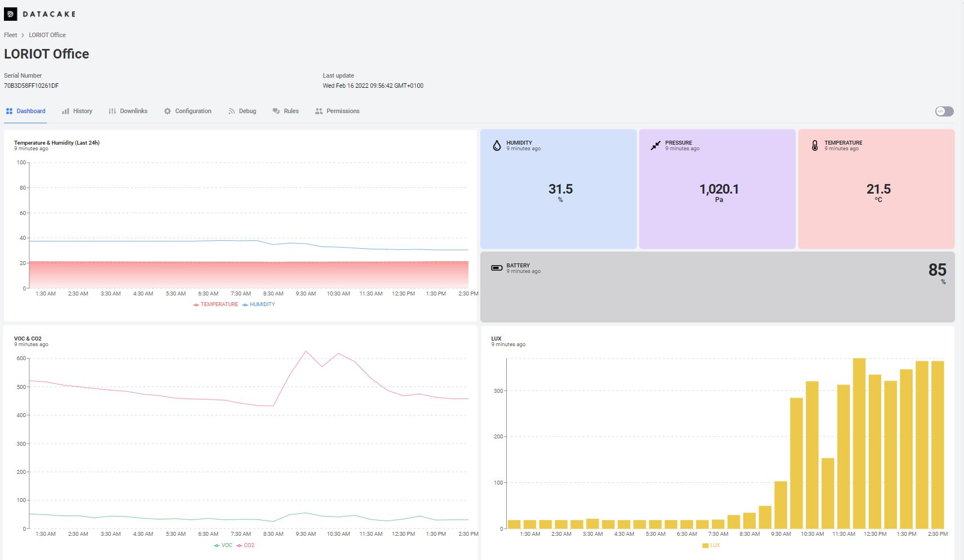
Task: Select the pressure value 1,020.1
Action: [x=719, y=189]
